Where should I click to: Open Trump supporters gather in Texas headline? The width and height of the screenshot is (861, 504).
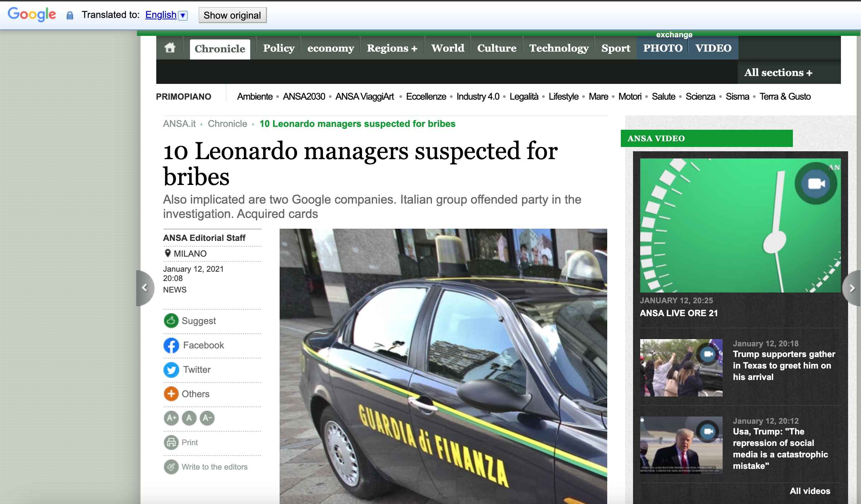(784, 365)
